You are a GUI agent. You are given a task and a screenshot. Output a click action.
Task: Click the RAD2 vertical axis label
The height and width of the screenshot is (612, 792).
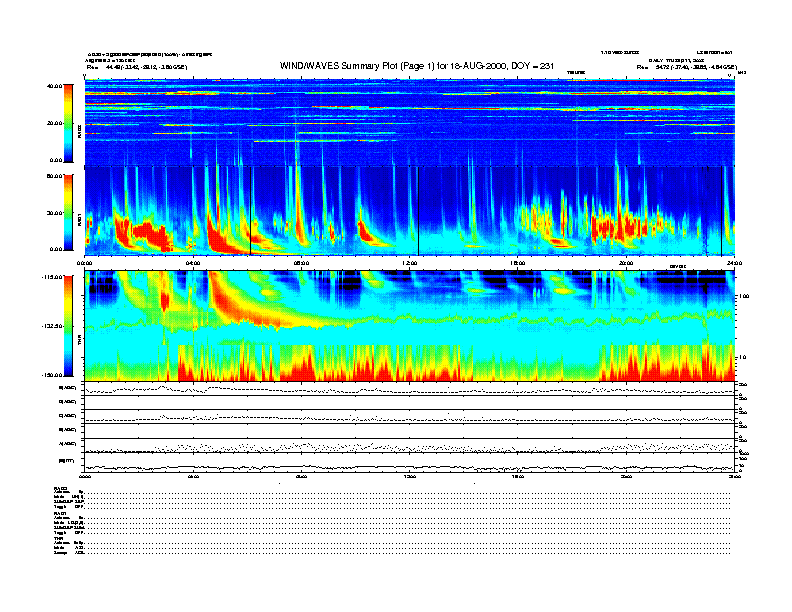[79, 132]
